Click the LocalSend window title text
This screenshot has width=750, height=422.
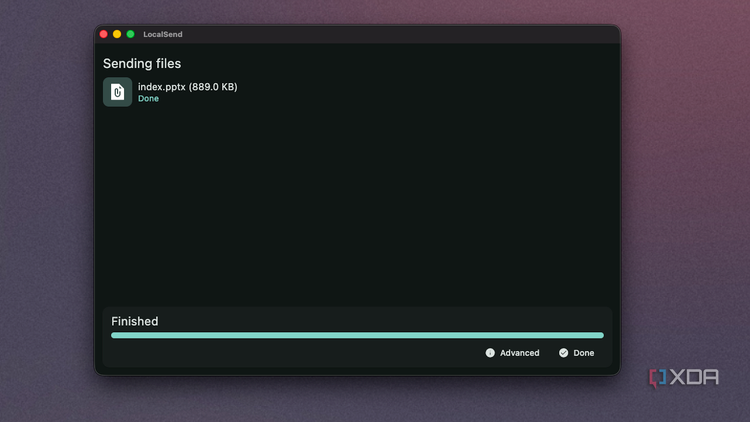(163, 34)
